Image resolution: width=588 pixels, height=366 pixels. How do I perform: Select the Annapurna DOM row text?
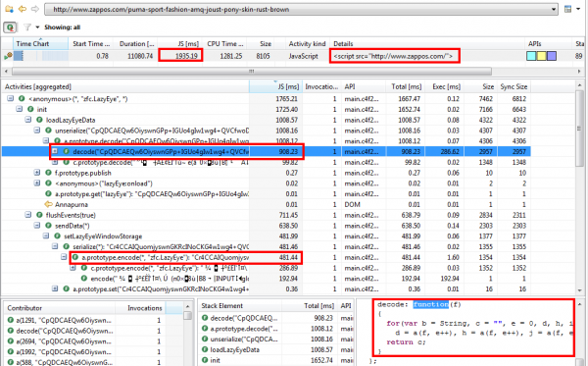(72, 204)
